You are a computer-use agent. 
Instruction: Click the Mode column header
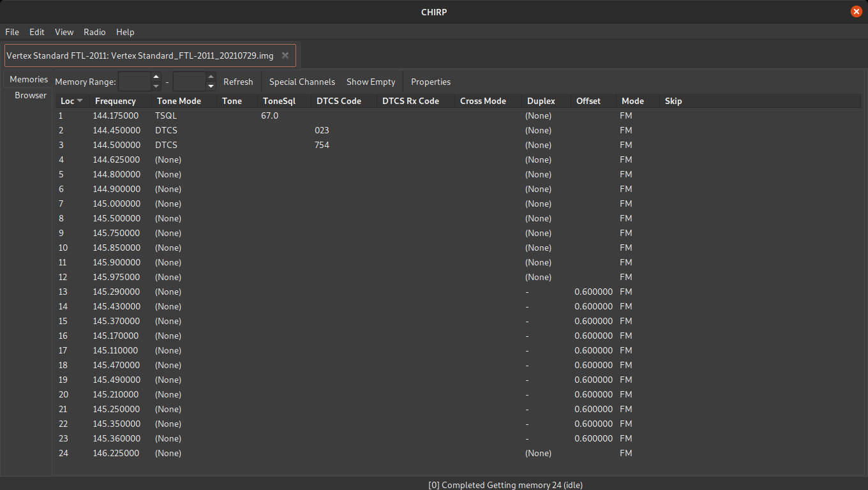(x=638, y=101)
